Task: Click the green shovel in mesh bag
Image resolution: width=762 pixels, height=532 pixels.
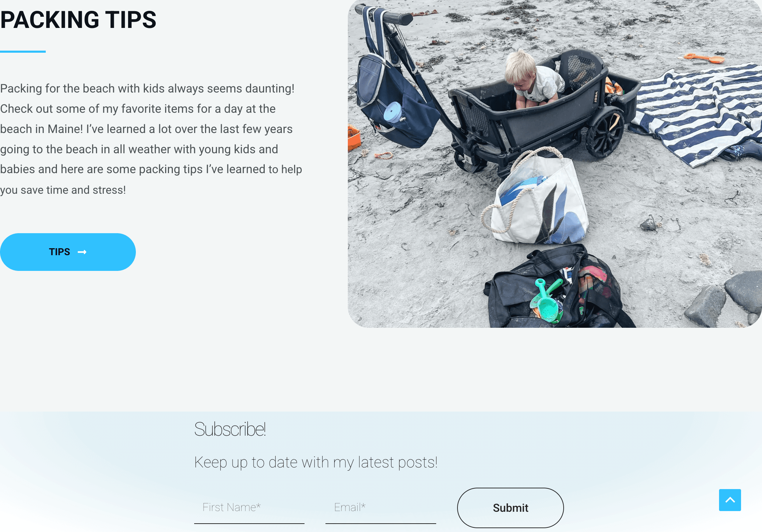Action: [x=545, y=300]
